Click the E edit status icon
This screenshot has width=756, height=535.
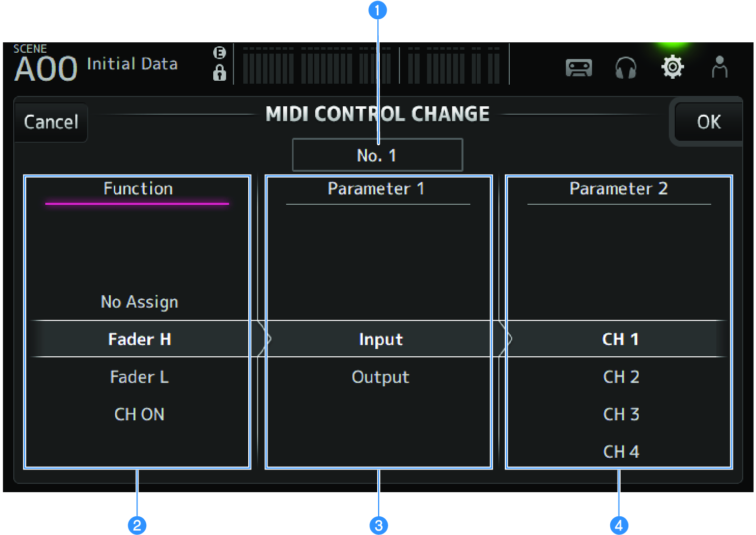(220, 53)
